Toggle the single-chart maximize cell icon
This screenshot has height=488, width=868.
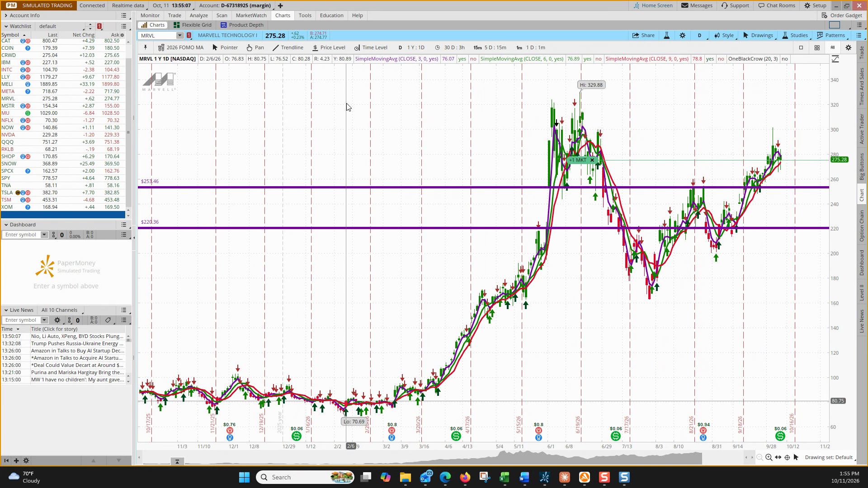coord(801,47)
